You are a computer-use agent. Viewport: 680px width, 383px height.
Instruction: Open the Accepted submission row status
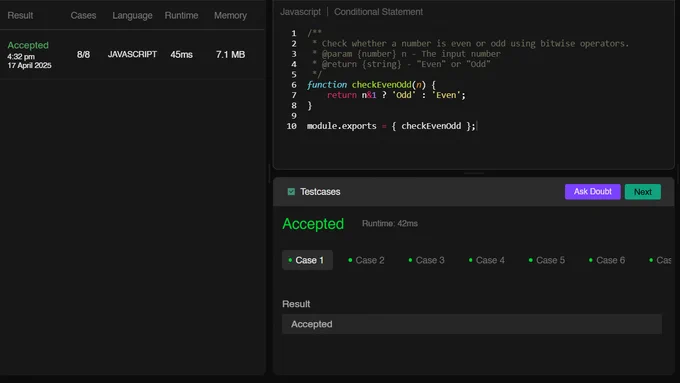(x=28, y=45)
